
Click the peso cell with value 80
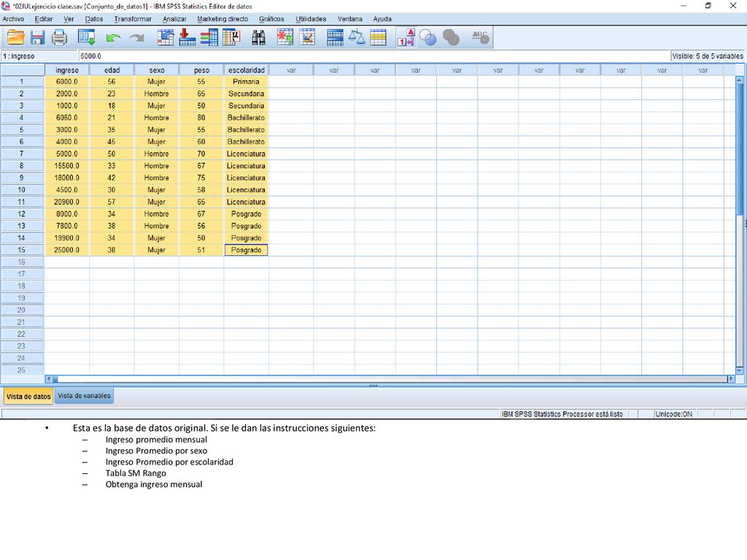coord(201,117)
